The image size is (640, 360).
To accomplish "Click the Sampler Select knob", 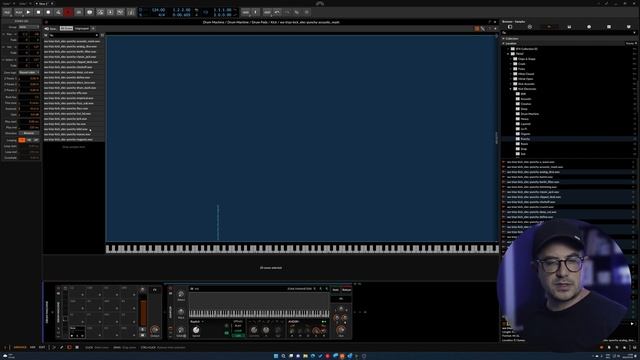I will (x=181, y=294).
